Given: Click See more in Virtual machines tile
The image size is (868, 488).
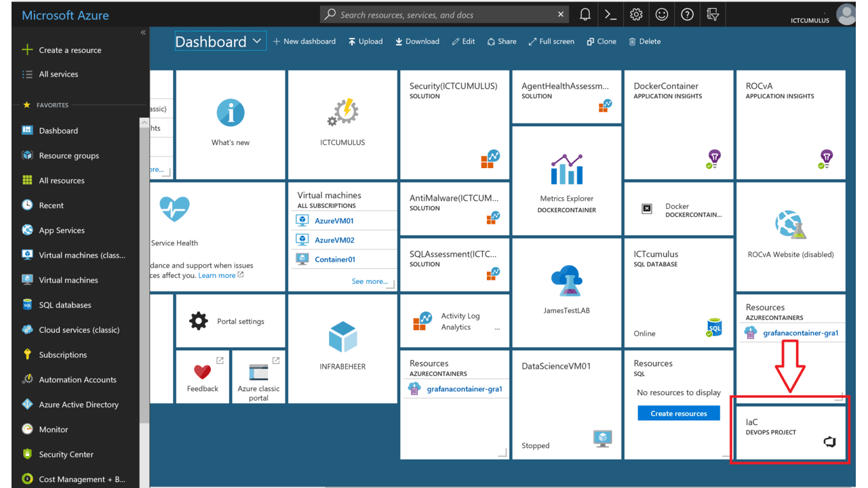Looking at the screenshot, I should coord(370,281).
